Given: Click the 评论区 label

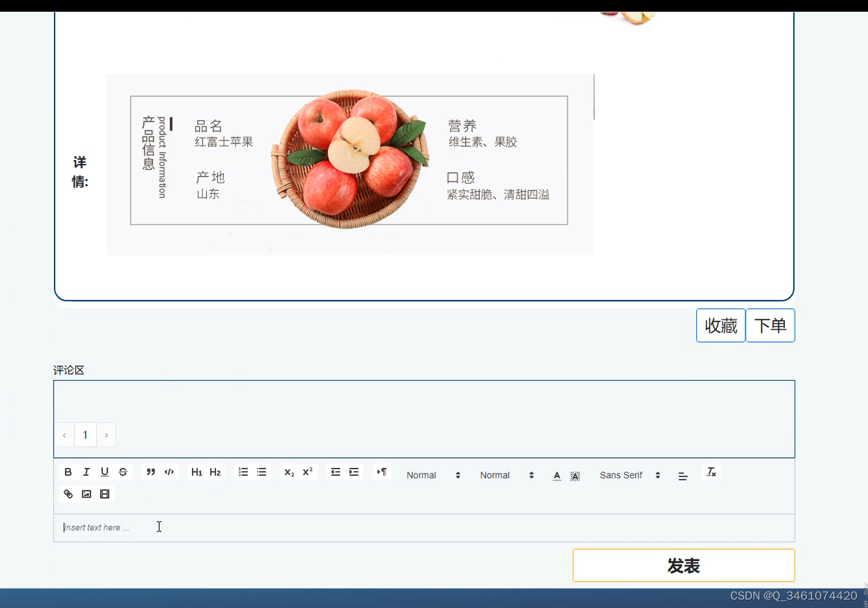Looking at the screenshot, I should point(69,371).
